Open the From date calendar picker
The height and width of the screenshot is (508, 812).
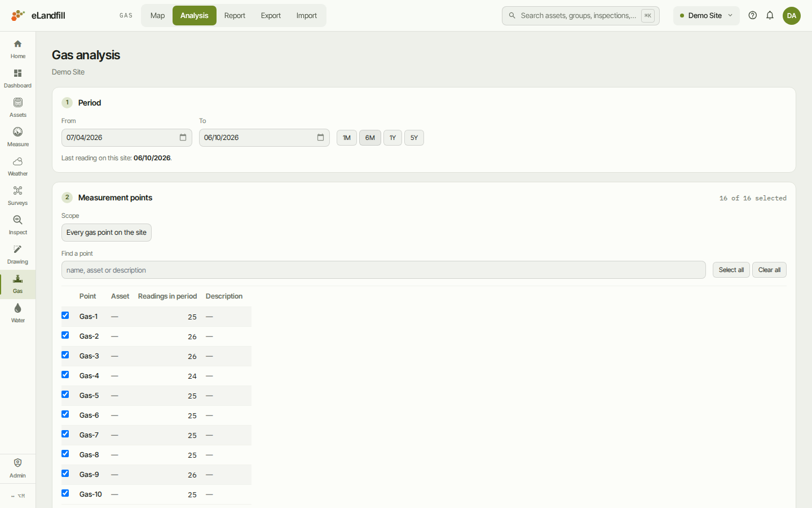click(183, 137)
